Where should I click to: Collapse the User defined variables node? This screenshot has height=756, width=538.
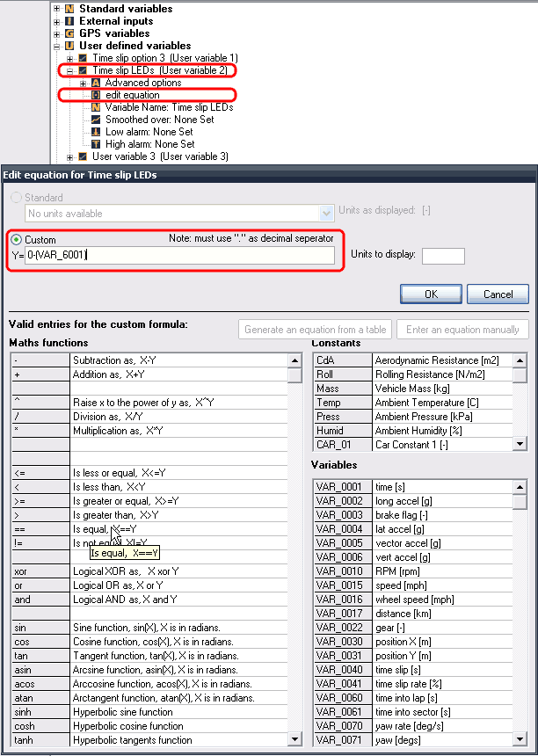[57, 46]
